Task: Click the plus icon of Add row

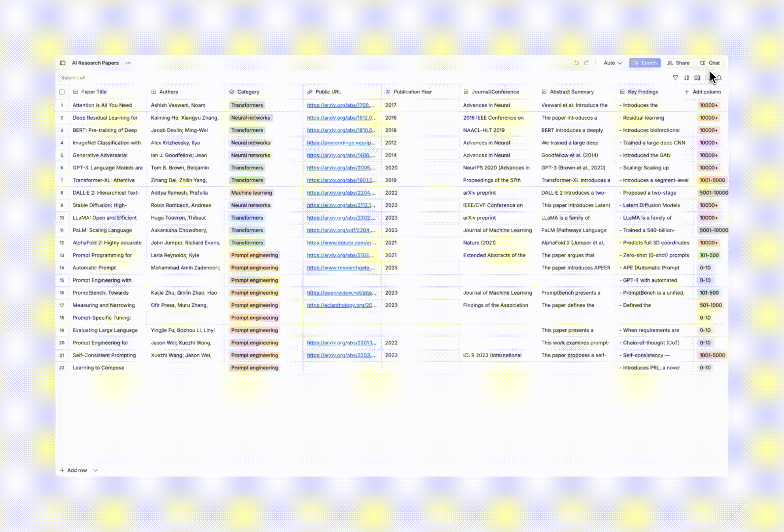Action: tap(62, 470)
